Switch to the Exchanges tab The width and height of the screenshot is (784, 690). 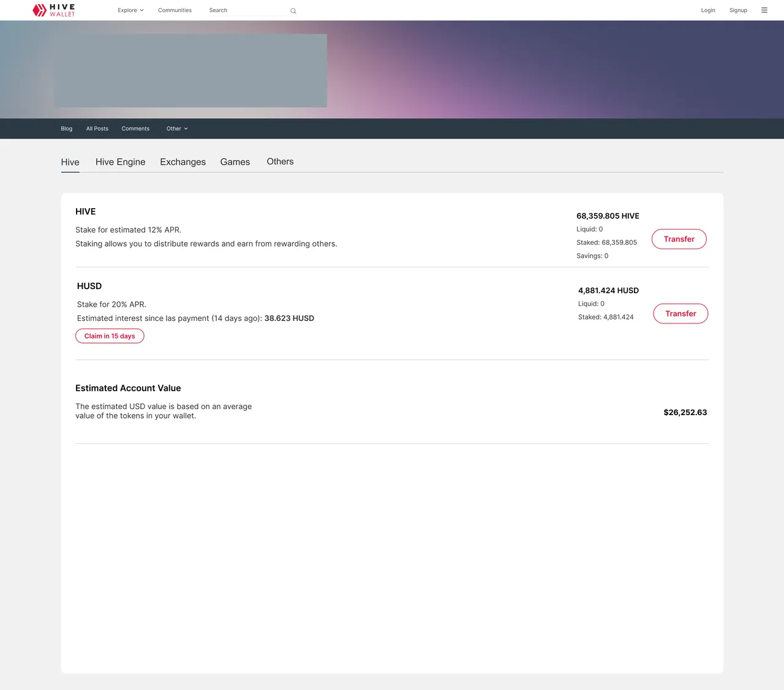pos(183,162)
